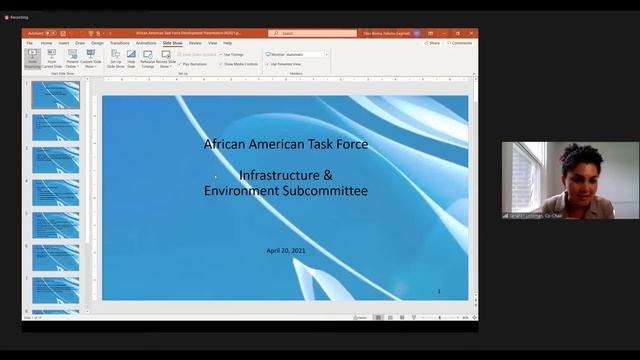Toggle Use Presenter View checkbox
This screenshot has width=640, height=360.
284,64
